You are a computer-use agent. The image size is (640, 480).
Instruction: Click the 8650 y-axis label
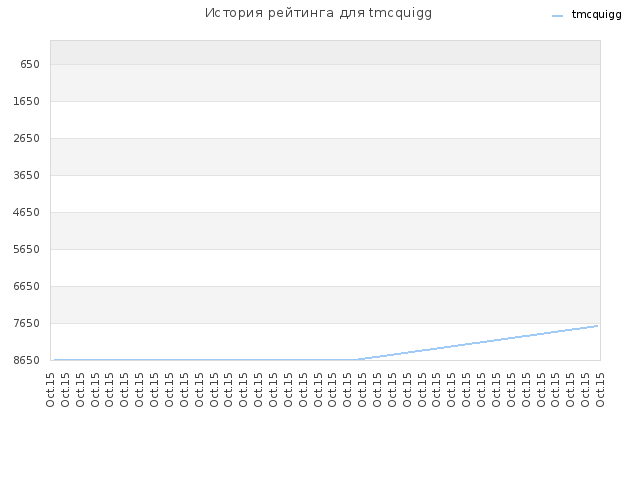[x=27, y=360]
